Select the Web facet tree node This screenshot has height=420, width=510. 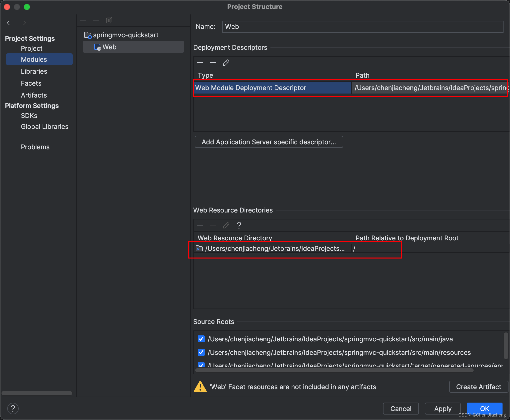133,47
